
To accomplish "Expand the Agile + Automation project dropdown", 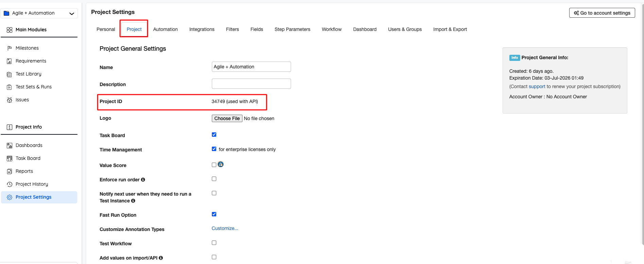I will pyautogui.click(x=39, y=13).
